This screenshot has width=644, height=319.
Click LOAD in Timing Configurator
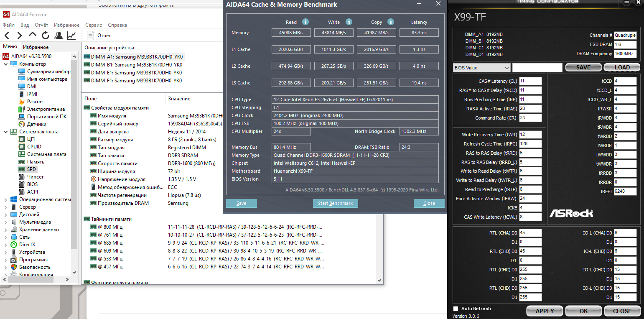622,67
